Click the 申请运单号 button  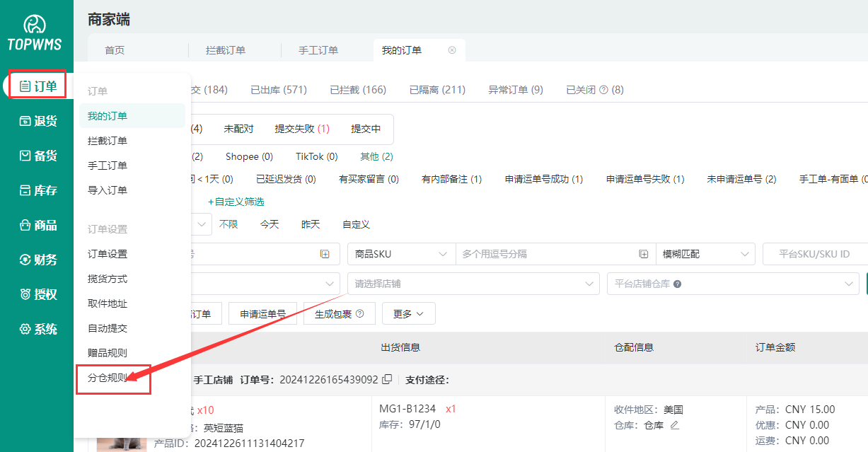pos(262,313)
